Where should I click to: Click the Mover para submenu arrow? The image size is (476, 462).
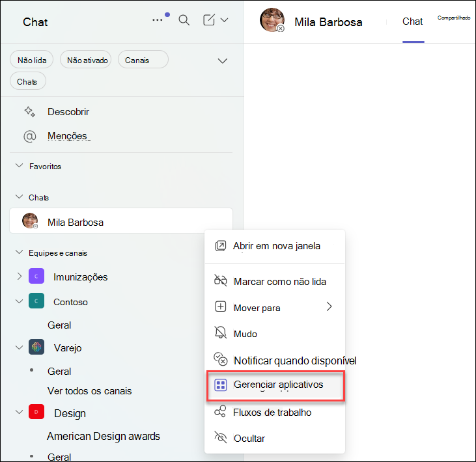point(329,306)
